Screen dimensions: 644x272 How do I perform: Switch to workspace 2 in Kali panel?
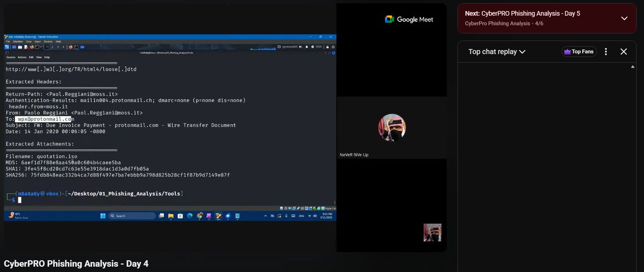(52, 47)
